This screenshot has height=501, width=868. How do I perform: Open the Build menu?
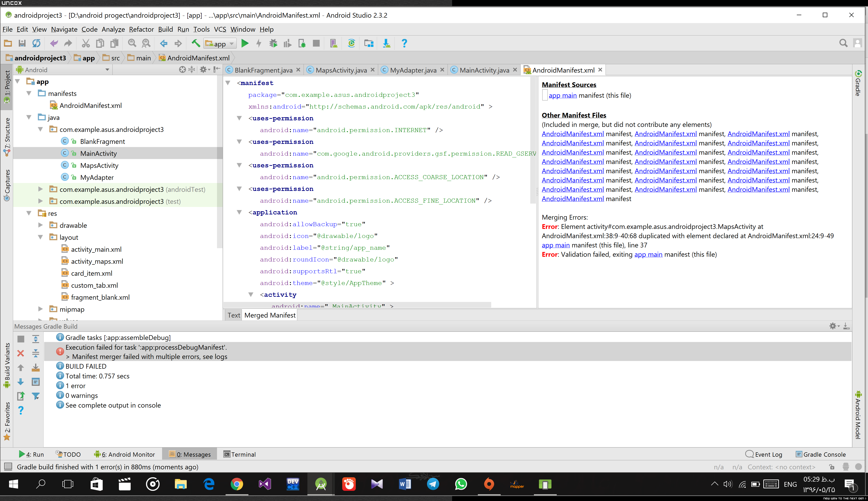[x=165, y=29]
